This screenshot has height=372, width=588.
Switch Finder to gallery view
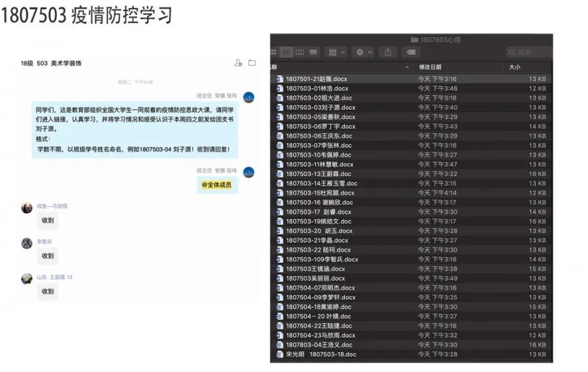pyautogui.click(x=313, y=52)
